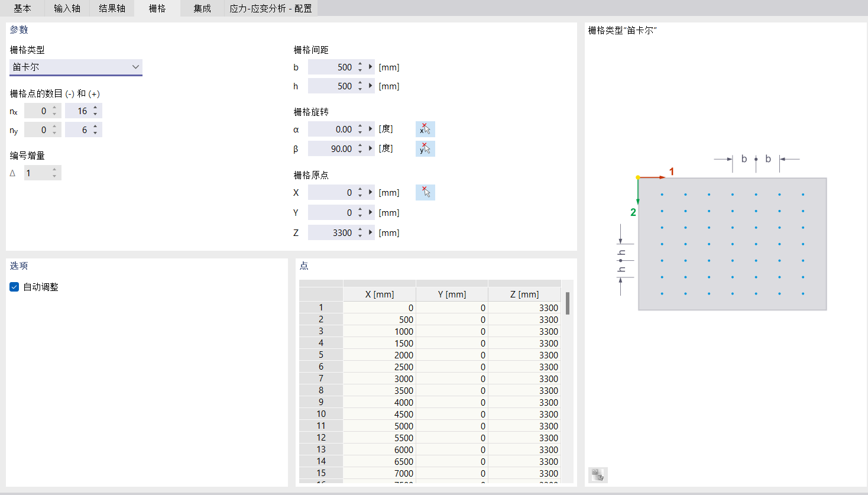Click the X [mm] column header
Viewport: 868px width, 495px height.
coord(380,294)
